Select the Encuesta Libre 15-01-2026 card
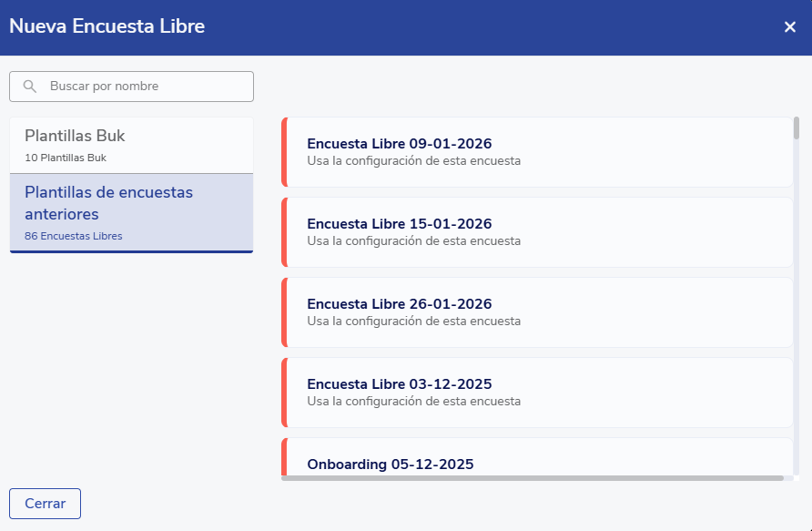This screenshot has width=812, height=531. point(537,232)
